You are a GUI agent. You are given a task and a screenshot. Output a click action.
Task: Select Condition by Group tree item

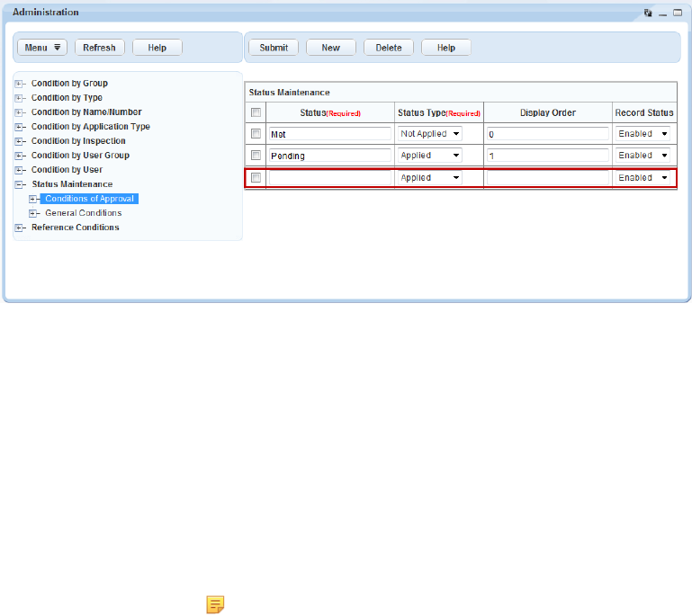pyautogui.click(x=69, y=84)
